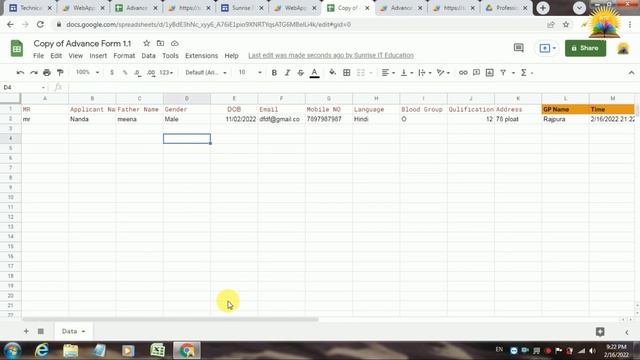Open the zoom 100% dropdown
Image resolution: width=640 pixels, height=360 pixels.
87,72
